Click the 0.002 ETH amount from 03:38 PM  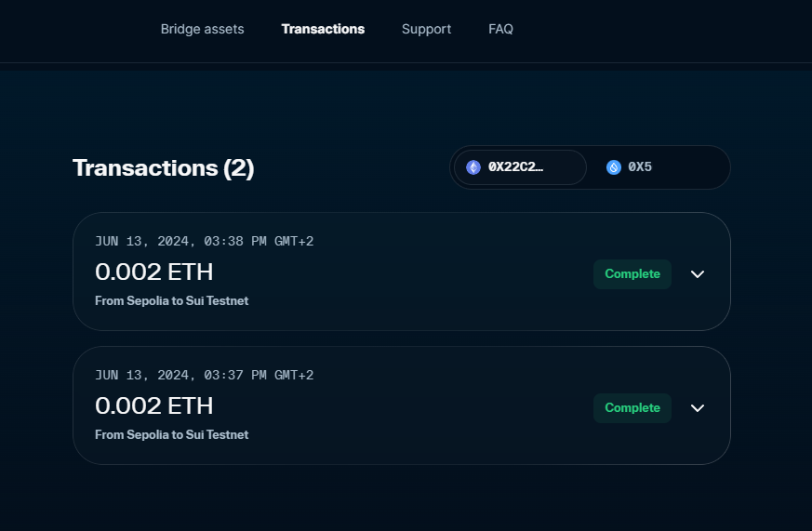pos(154,272)
